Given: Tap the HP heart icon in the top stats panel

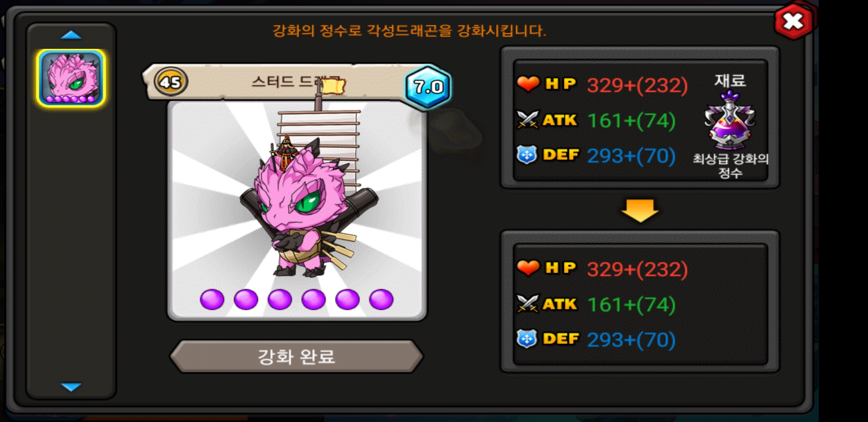Looking at the screenshot, I should 528,84.
